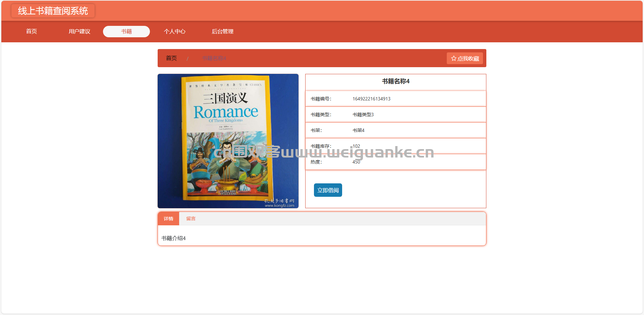Click the 书架4 value

[x=358, y=130]
